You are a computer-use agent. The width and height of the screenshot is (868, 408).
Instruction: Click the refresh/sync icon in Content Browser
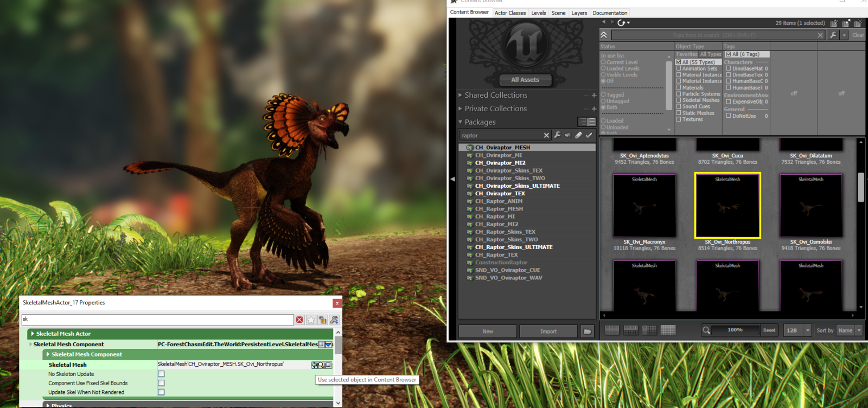pyautogui.click(x=622, y=23)
